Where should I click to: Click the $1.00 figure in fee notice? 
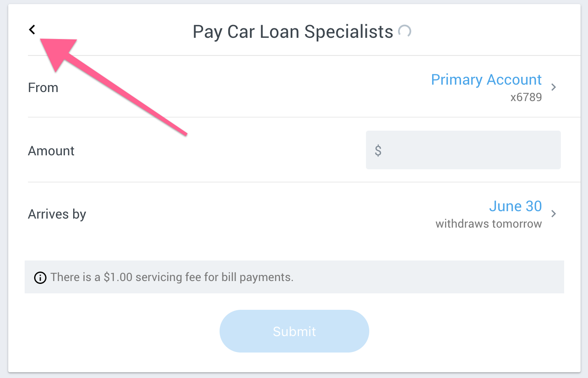pyautogui.click(x=118, y=277)
